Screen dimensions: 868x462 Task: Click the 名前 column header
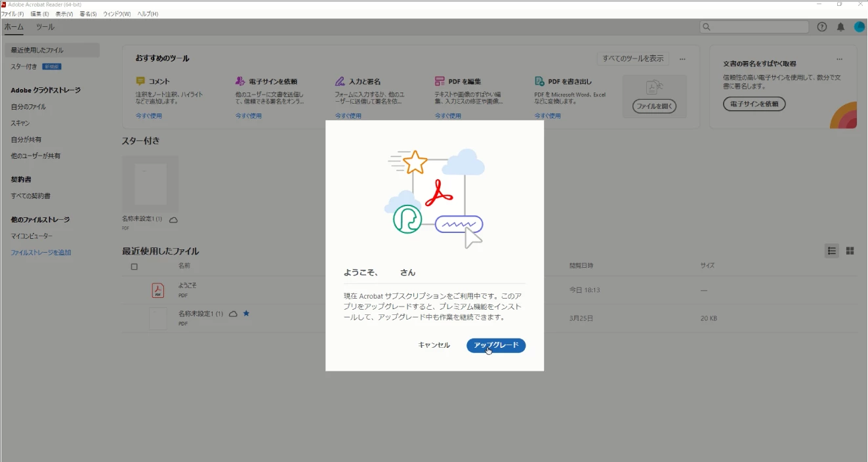[184, 266]
